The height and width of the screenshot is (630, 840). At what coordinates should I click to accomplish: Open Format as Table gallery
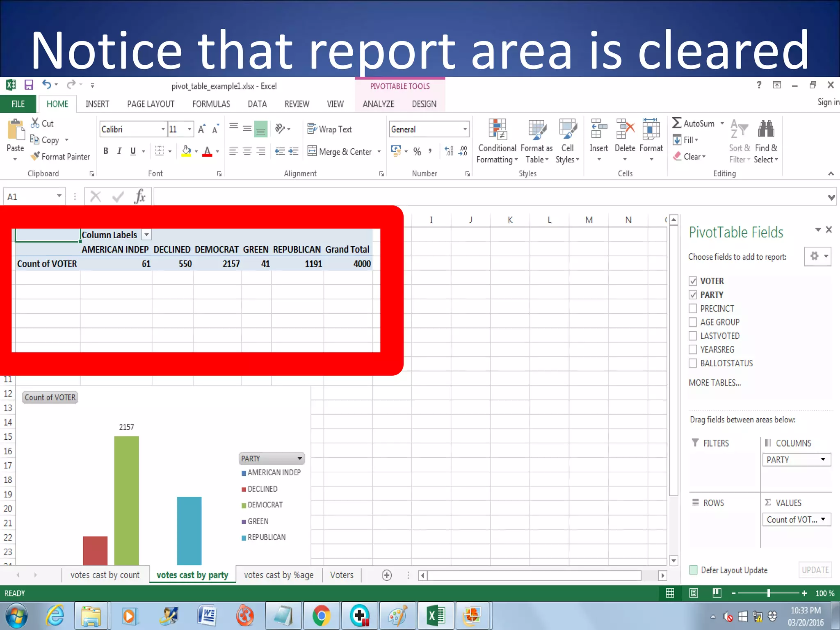537,142
